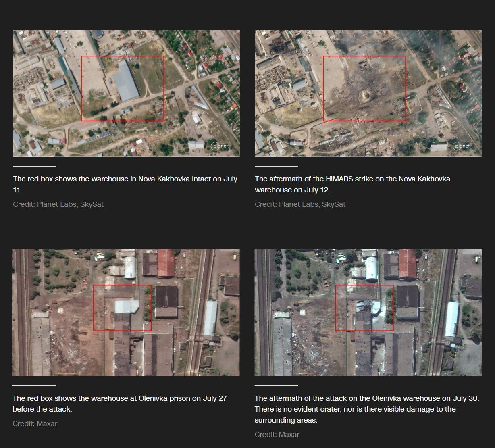
Task: Select the caption about Olenivka prison before the attack
Action: click(120, 404)
